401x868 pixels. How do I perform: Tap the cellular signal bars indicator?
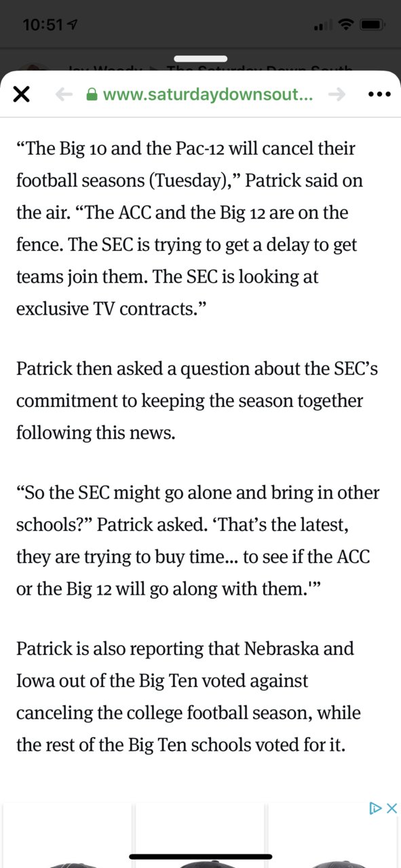[x=323, y=26]
